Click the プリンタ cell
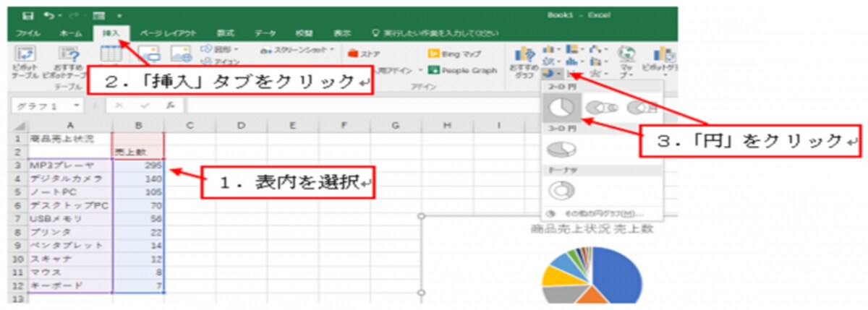 click(x=69, y=232)
